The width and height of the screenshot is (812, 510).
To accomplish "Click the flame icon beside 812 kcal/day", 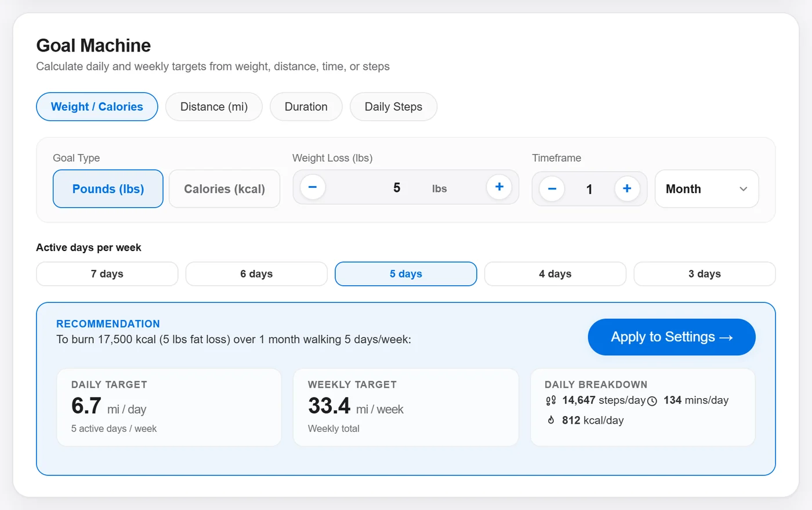I will 551,420.
